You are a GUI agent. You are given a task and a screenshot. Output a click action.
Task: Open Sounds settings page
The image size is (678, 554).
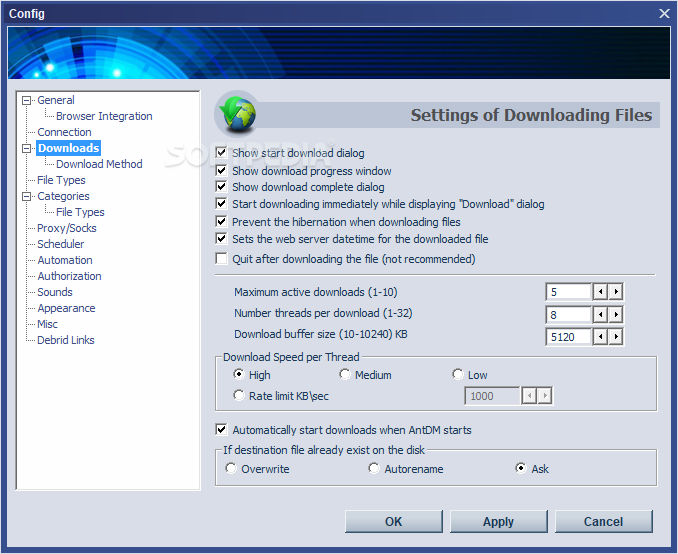[x=55, y=292]
